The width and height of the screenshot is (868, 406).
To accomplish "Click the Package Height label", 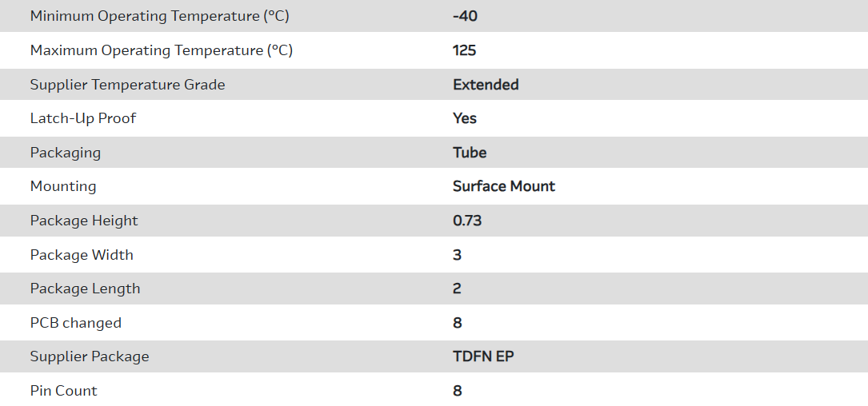I will [x=84, y=221].
